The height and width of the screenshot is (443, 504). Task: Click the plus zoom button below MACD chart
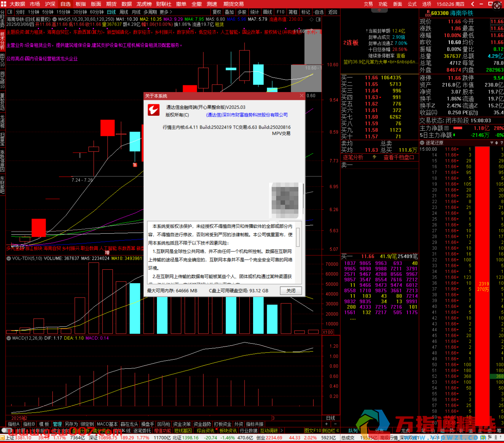point(327,424)
